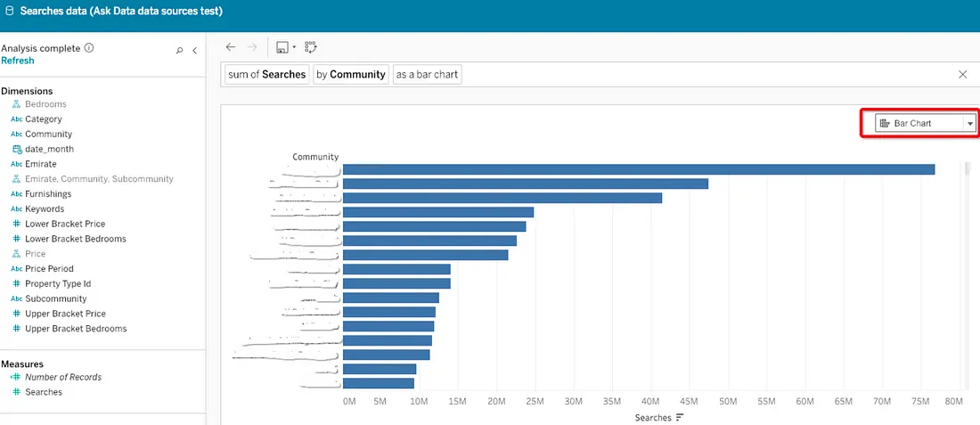Image resolution: width=980 pixels, height=425 pixels.
Task: Click the sort icon next to Searches axis label
Action: click(x=680, y=417)
